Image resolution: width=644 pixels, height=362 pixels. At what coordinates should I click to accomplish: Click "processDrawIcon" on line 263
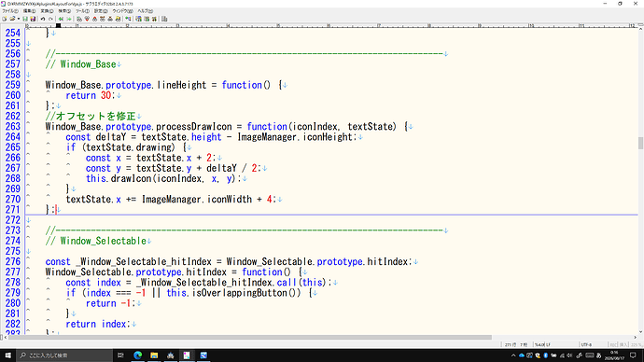pos(194,126)
